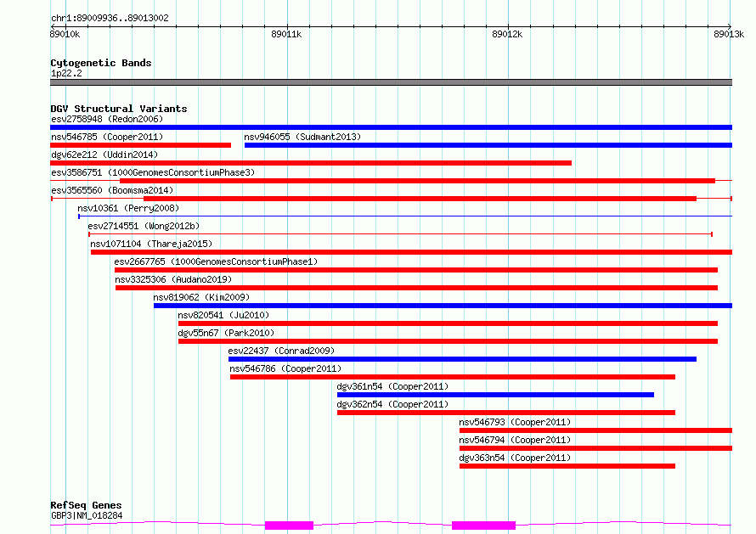
Task: Click the dgv55n67 (Park2010) label
Action: [226, 333]
